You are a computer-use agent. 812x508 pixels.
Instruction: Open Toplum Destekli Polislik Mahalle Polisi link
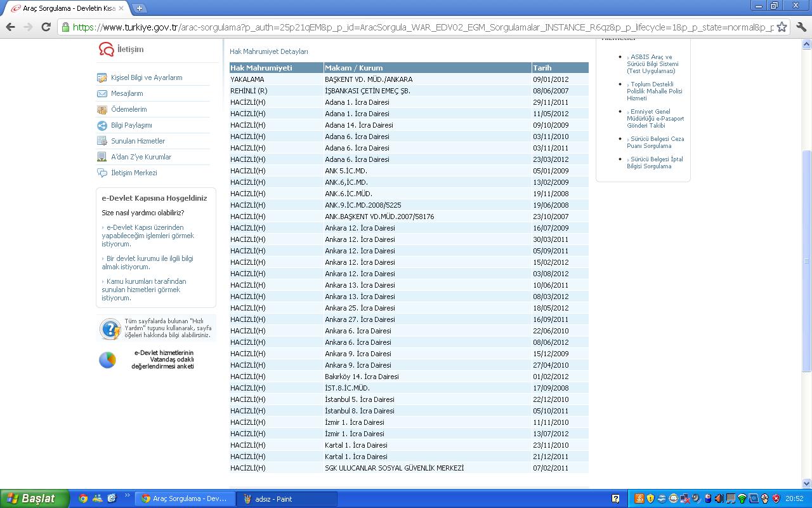click(x=655, y=91)
